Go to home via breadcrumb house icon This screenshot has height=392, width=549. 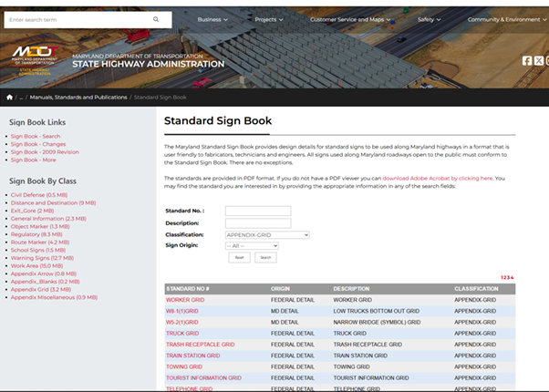point(9,98)
